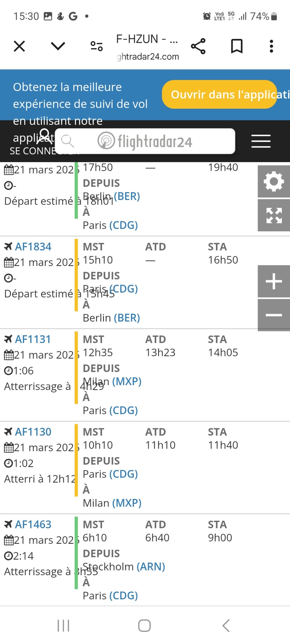Tap the user account sign-in icon

click(x=45, y=136)
